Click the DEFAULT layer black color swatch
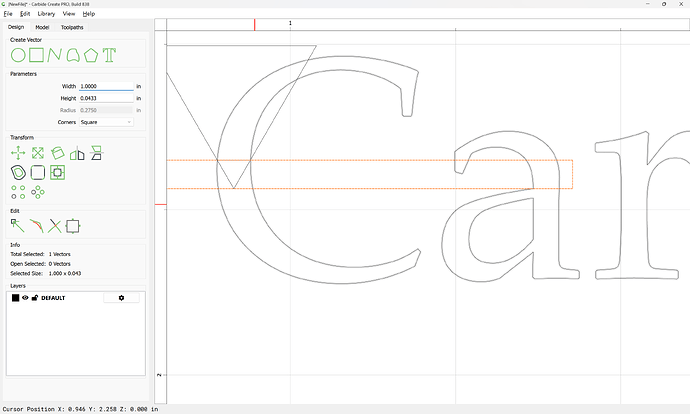Viewport: 690px width, 414px height. (x=15, y=298)
